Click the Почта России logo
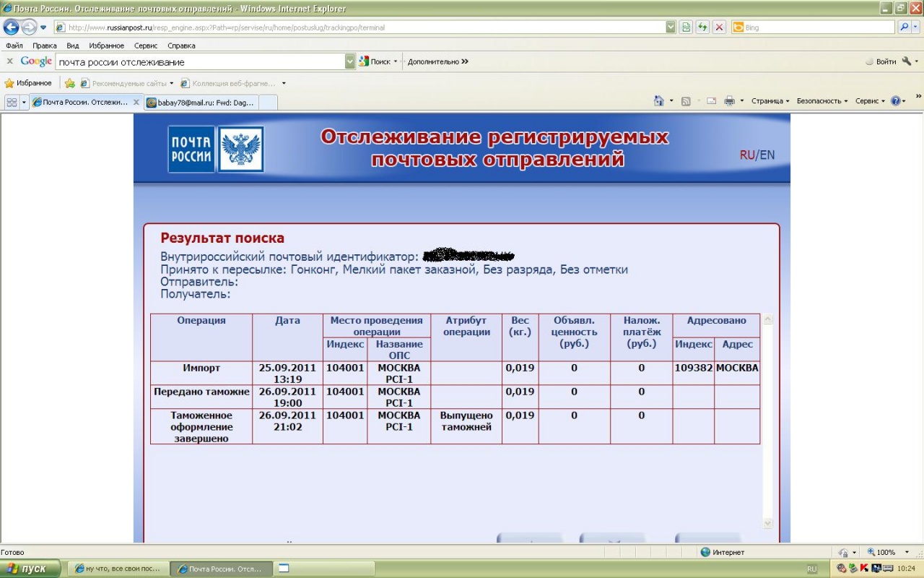924x578 pixels. pyautogui.click(x=191, y=150)
